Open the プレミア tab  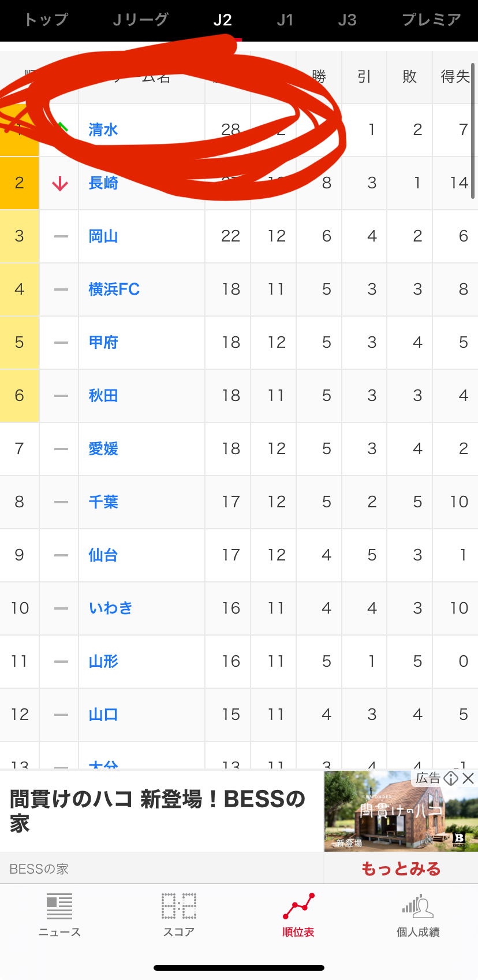[x=431, y=20]
